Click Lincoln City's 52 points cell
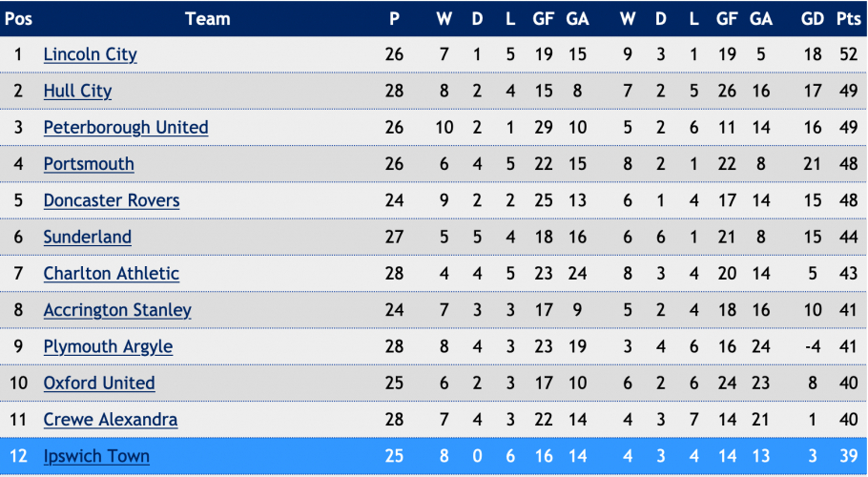This screenshot has height=477, width=868. point(848,54)
